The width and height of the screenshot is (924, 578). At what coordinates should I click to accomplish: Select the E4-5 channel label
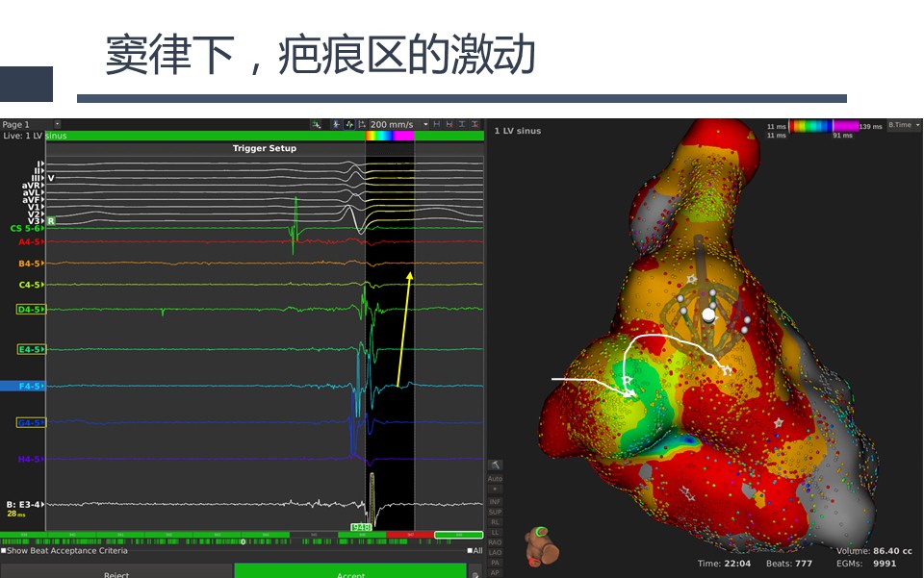pos(31,350)
